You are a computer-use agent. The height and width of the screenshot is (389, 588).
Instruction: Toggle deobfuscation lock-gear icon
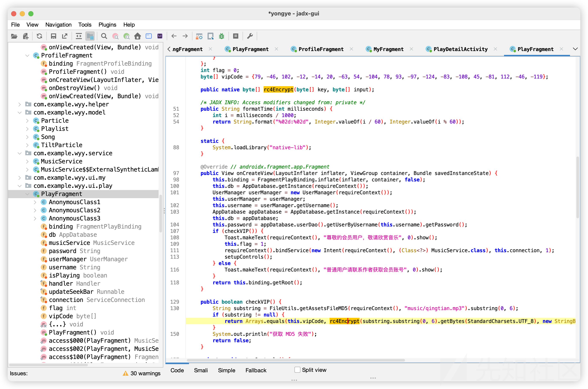pyautogui.click(x=199, y=36)
